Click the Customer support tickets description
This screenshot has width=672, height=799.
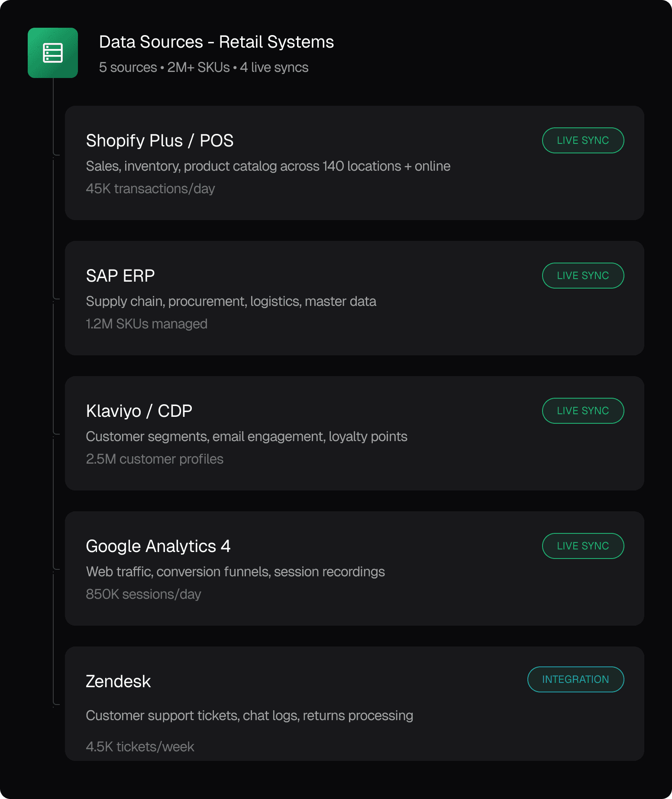pos(249,716)
